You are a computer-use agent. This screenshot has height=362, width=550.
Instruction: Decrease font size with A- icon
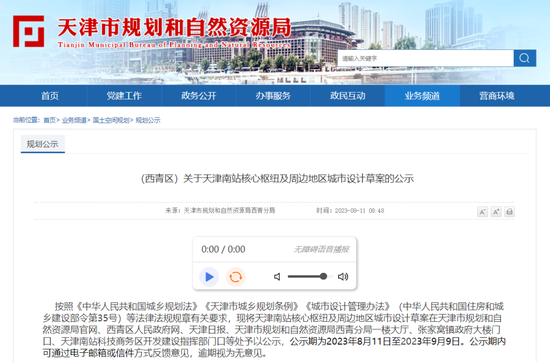click(x=482, y=212)
